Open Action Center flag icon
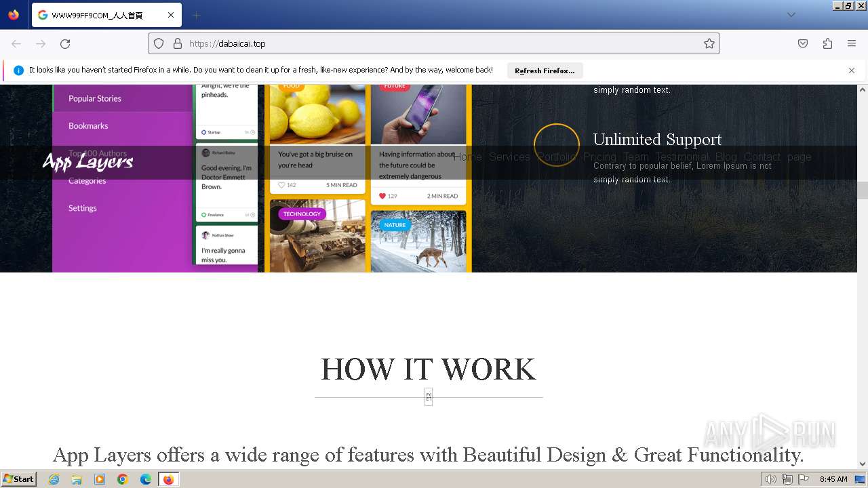Image resolution: width=868 pixels, height=488 pixels. click(804, 479)
